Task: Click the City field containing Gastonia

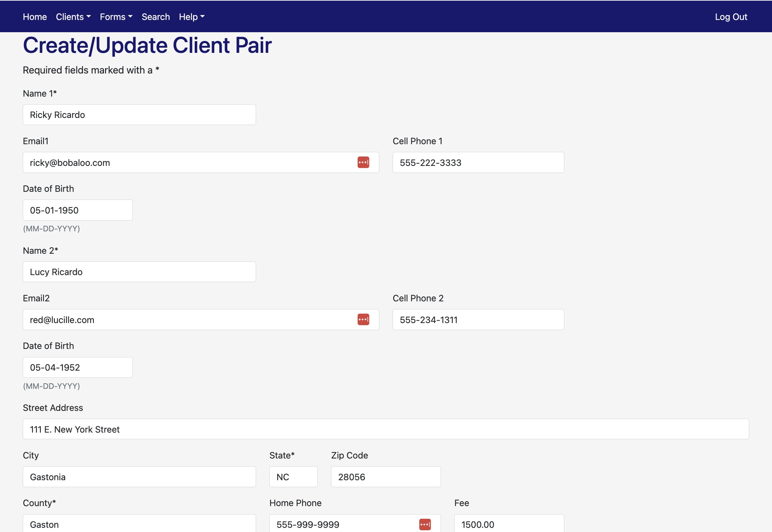Action: 139,477
